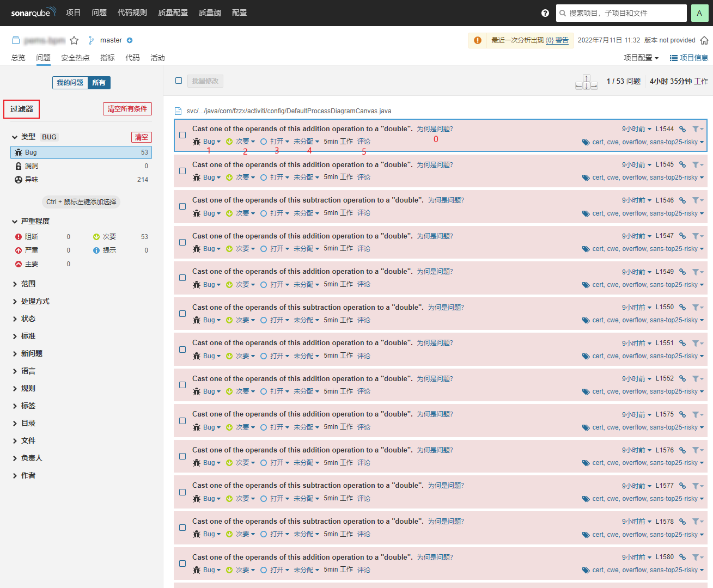Open the filter funnel icon for L1546
The image size is (713, 588).
coord(698,200)
